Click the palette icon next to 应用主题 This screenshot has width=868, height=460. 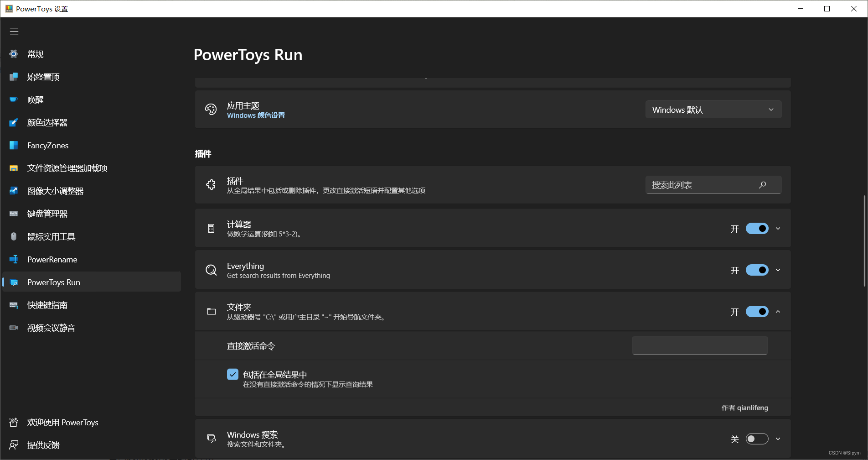point(211,110)
